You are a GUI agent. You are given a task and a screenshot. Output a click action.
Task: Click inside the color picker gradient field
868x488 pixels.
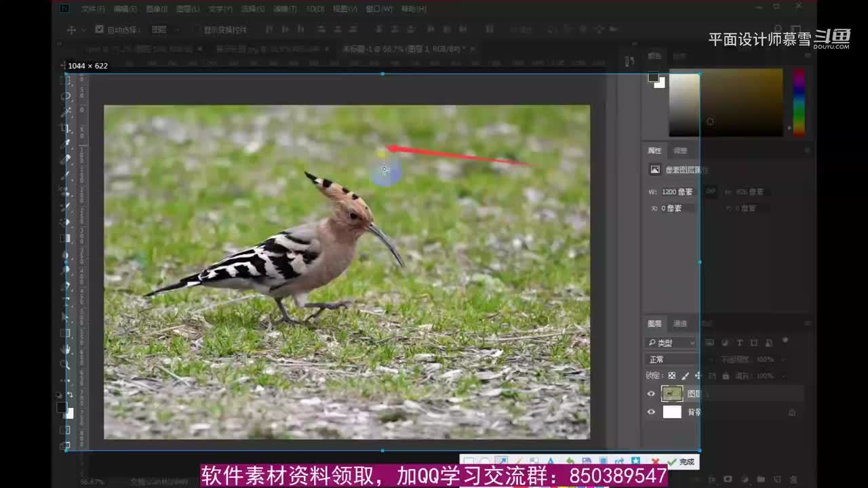point(726,102)
